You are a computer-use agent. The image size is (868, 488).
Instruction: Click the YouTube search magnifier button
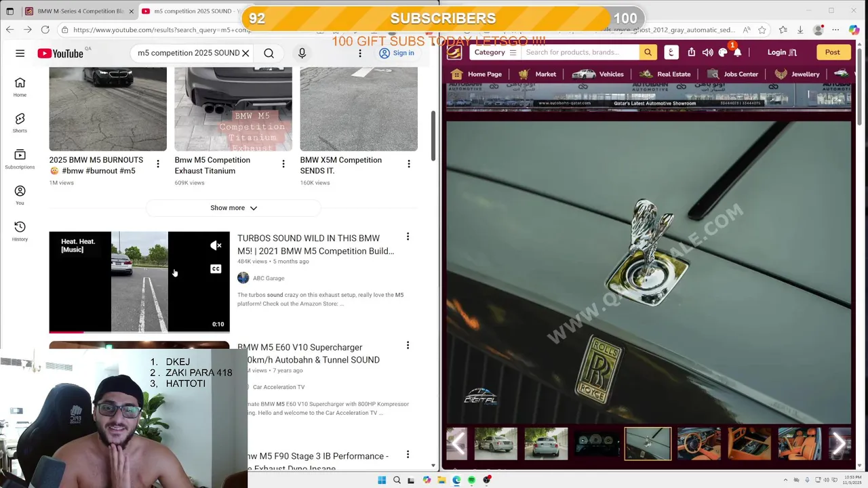[269, 53]
